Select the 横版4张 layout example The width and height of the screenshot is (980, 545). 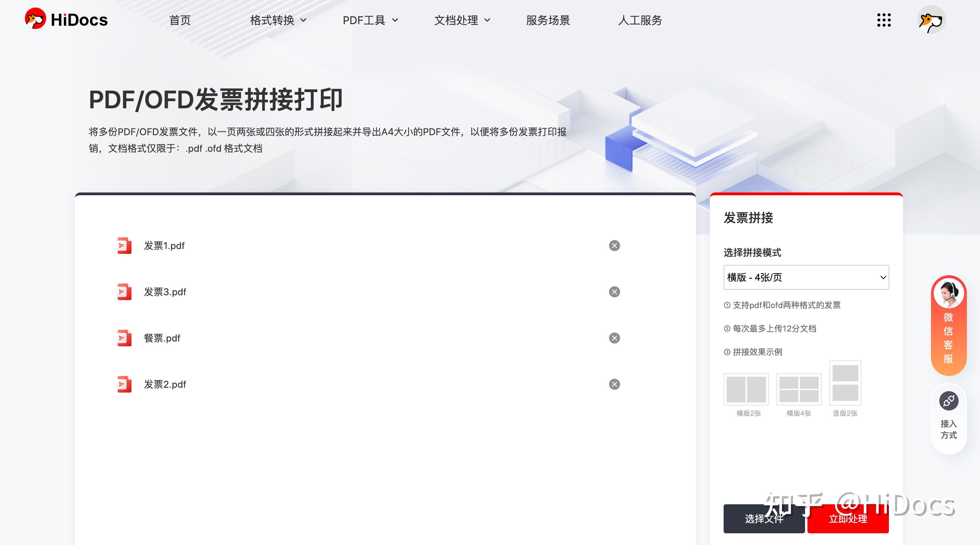coord(798,389)
